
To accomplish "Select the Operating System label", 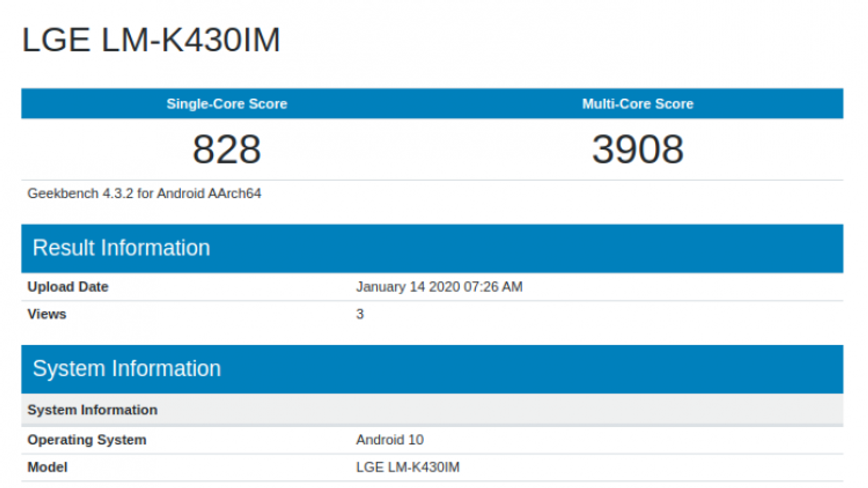I will tap(87, 440).
